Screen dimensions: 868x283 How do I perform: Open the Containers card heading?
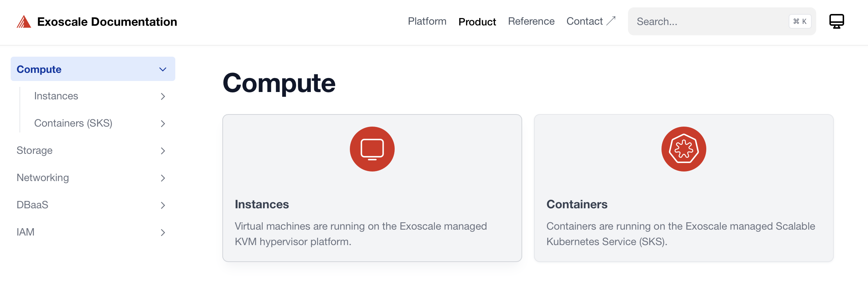(x=577, y=204)
